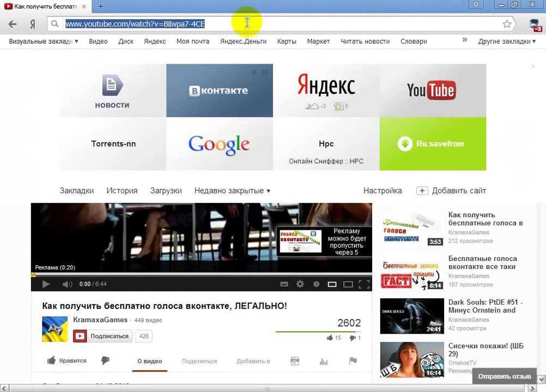Click the search magnifier in address bar
The image size is (546, 392).
pos(54,23)
